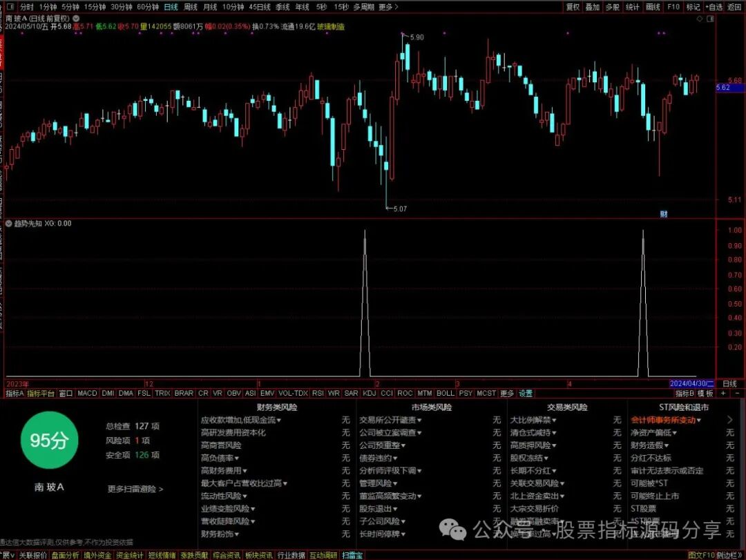
Task: Click 图文F10 at bottom right
Action: coord(701,555)
